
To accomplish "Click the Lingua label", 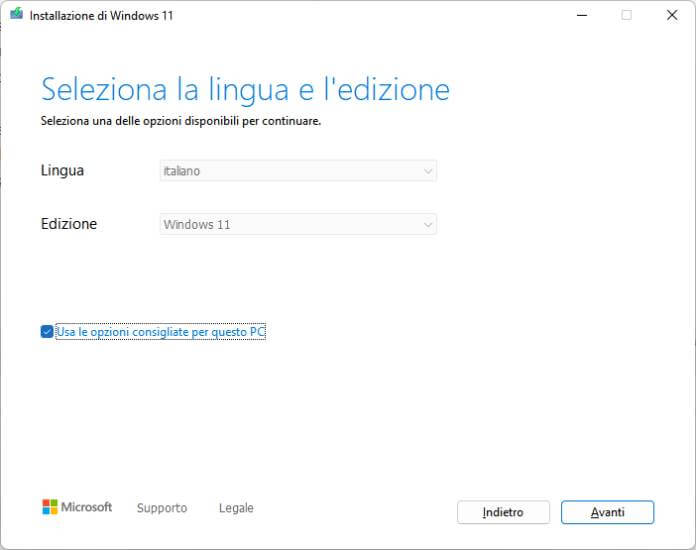I will (x=62, y=170).
